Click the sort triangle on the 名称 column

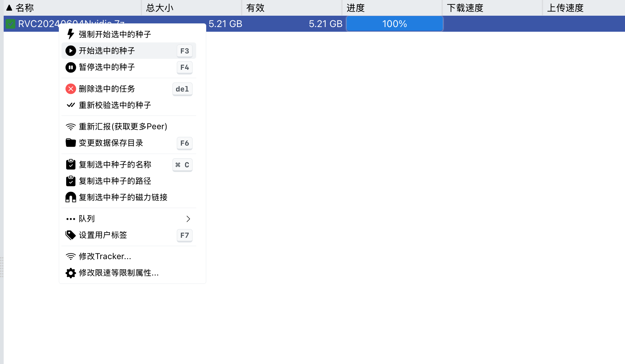pos(10,7)
